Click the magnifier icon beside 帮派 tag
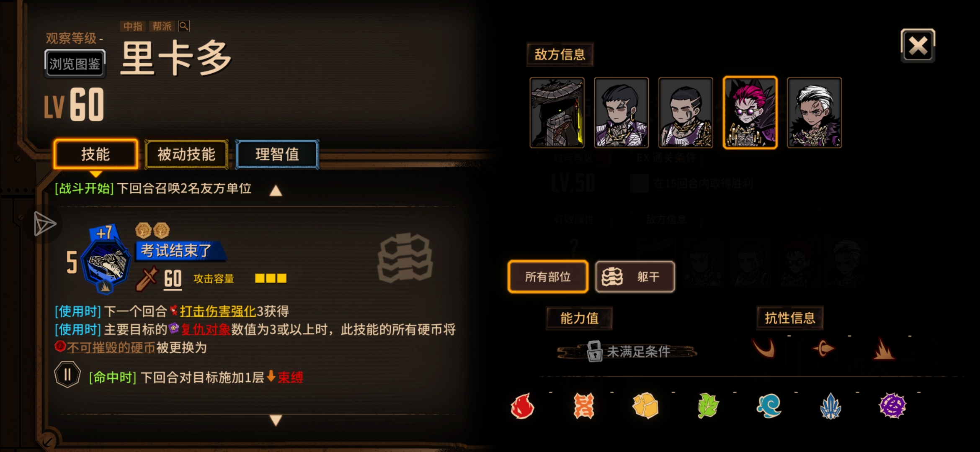This screenshot has height=452, width=980. [184, 26]
